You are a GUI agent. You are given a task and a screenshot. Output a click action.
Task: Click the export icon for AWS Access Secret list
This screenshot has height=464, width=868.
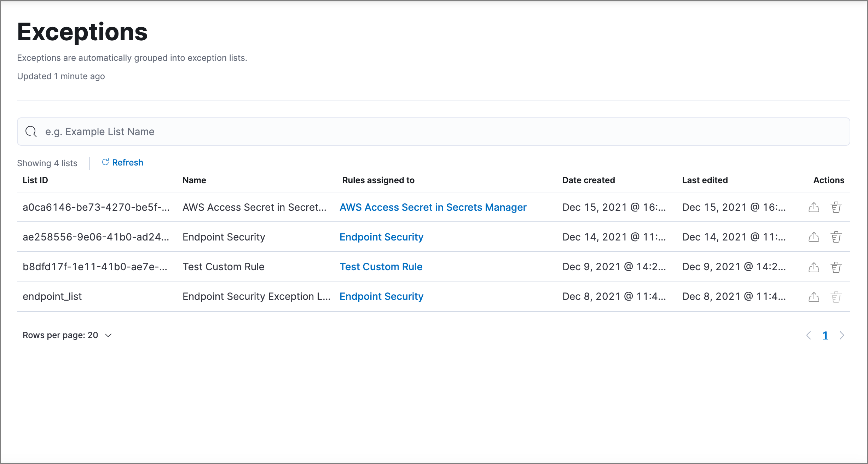pos(814,207)
